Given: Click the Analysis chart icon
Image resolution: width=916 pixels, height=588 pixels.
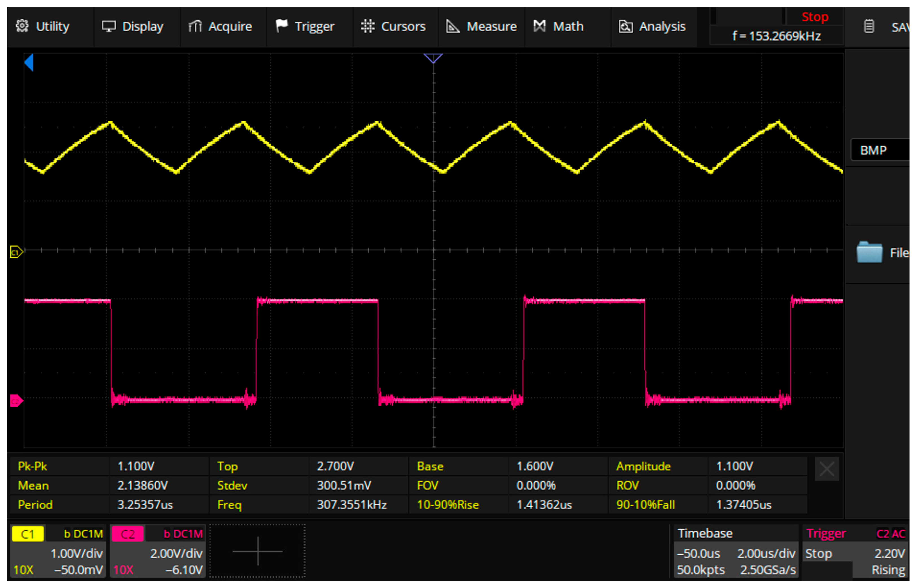Looking at the screenshot, I should [625, 26].
